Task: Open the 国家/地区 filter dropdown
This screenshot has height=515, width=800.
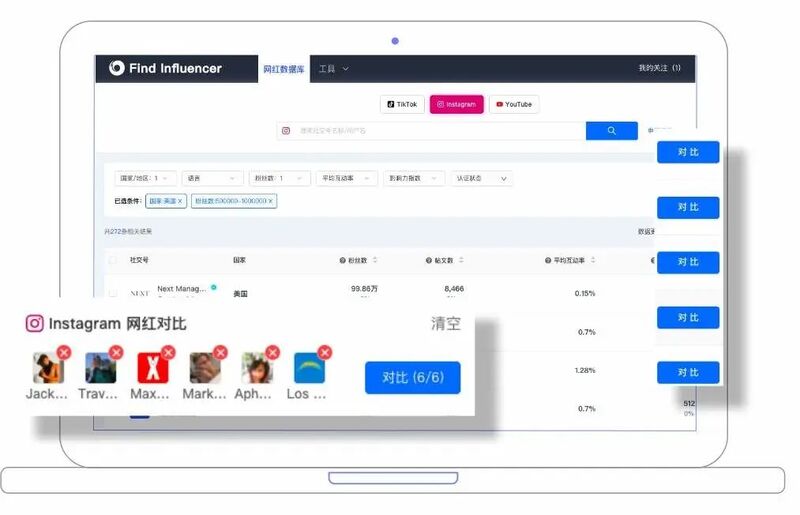Action: click(x=145, y=178)
